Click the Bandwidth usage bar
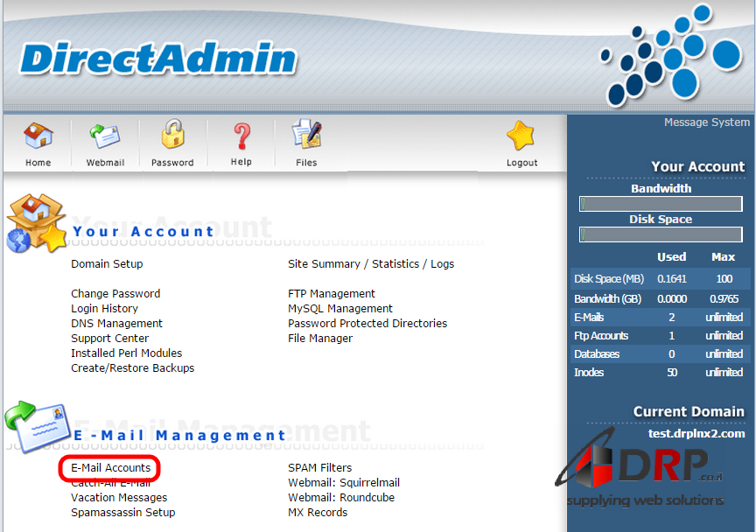756x532 pixels. click(x=661, y=204)
